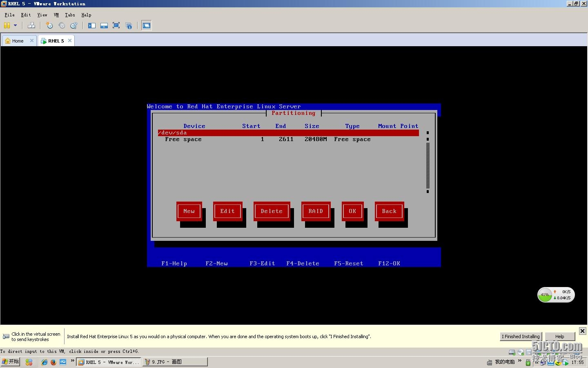Click the Edit partition button
The height and width of the screenshot is (368, 588).
click(x=227, y=211)
